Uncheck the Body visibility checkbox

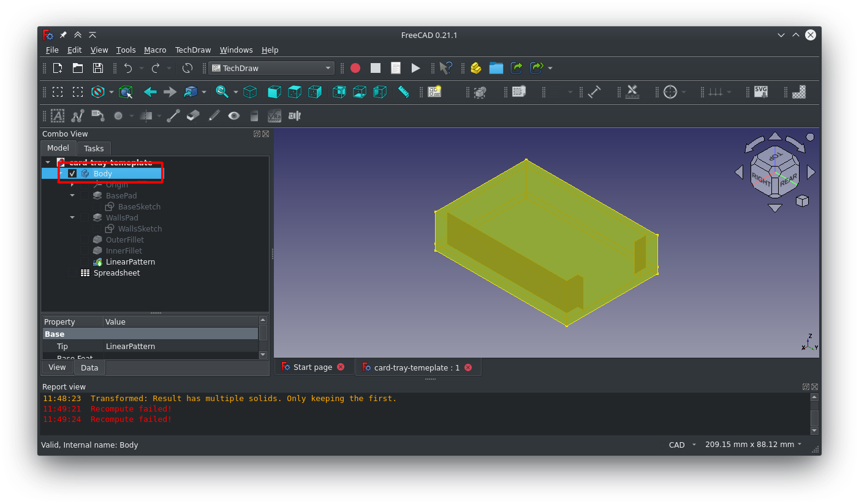pos(73,174)
